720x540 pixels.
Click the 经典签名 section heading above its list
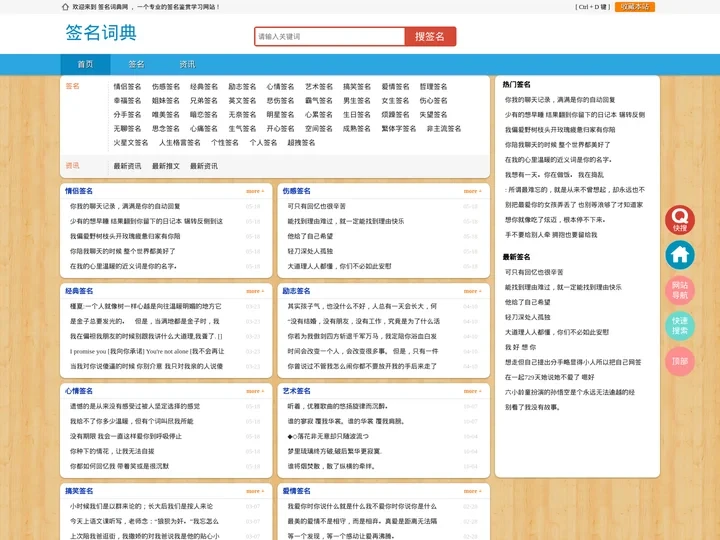pos(79,291)
